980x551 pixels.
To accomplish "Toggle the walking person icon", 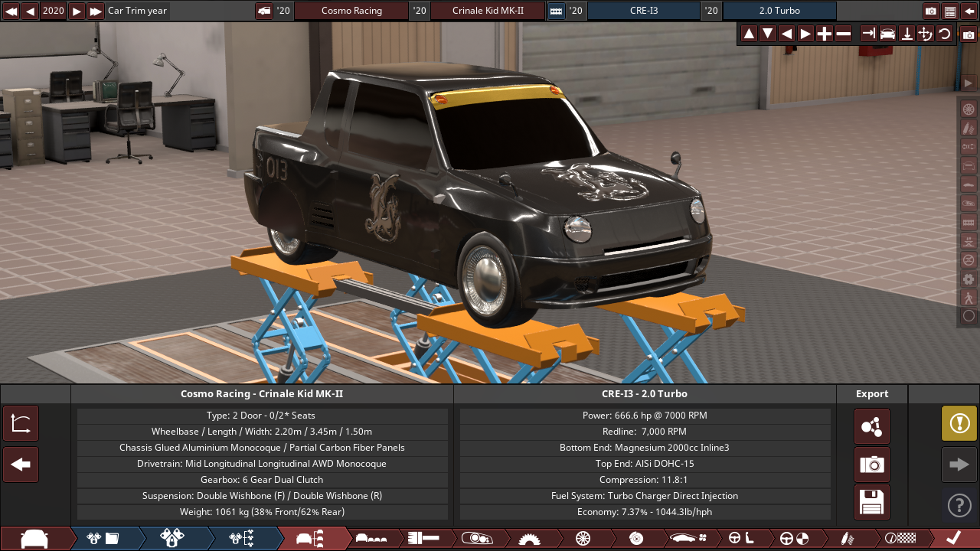I will pos(969,297).
